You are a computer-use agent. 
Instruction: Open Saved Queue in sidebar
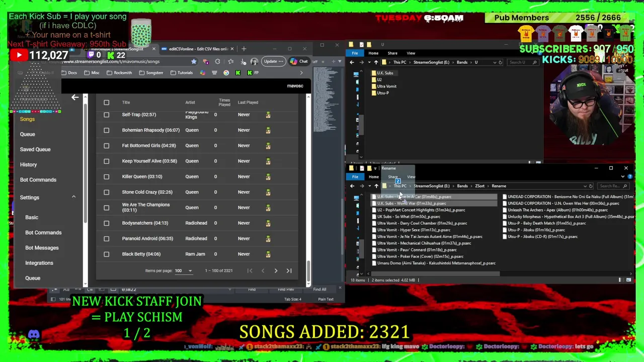click(x=35, y=149)
